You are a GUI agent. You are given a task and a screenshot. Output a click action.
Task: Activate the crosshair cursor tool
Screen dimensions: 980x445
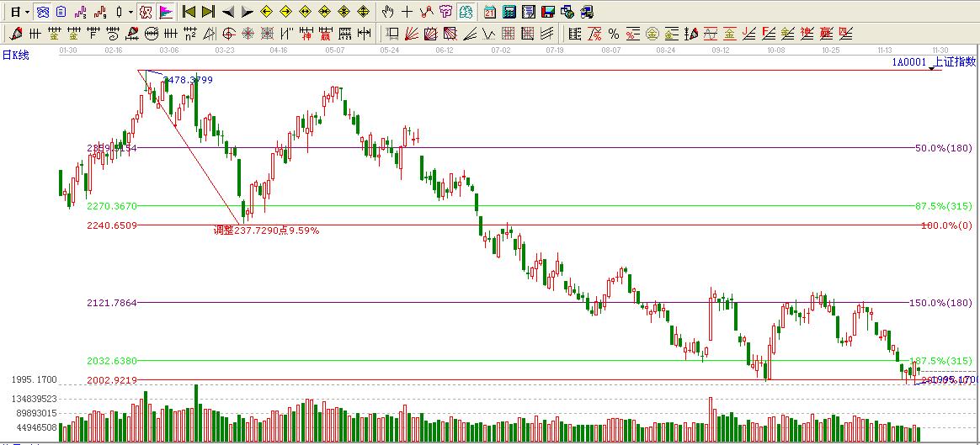[407, 12]
